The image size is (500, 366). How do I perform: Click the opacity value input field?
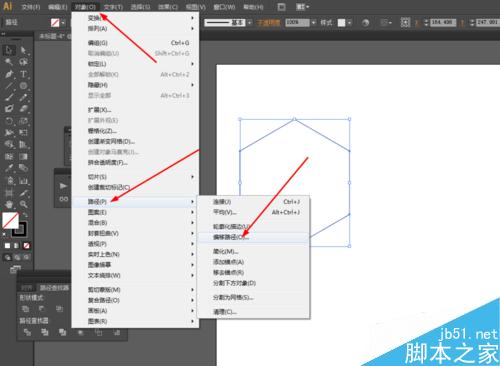click(x=297, y=23)
